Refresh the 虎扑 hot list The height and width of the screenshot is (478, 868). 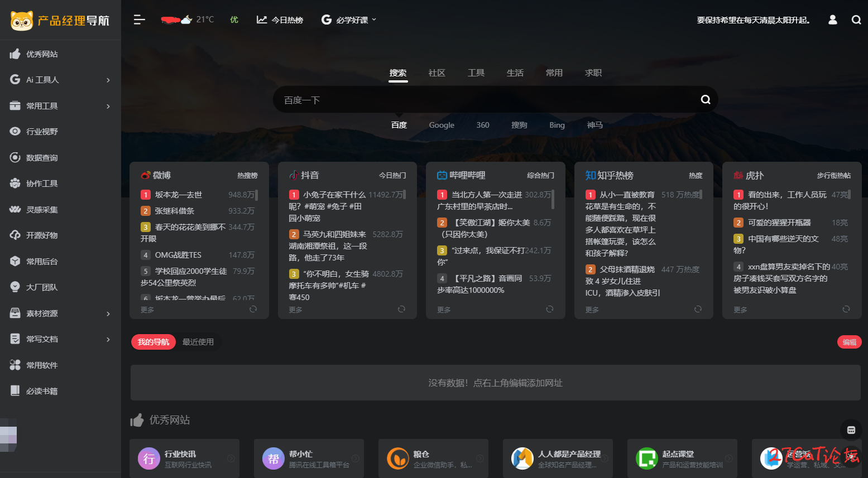click(x=846, y=309)
